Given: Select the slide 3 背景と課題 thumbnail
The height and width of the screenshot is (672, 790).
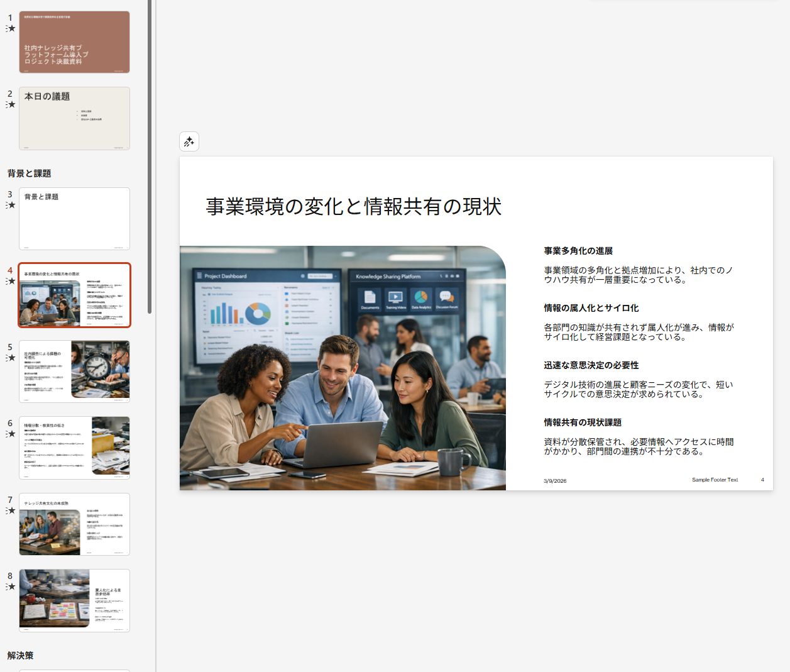Looking at the screenshot, I should pyautogui.click(x=74, y=219).
